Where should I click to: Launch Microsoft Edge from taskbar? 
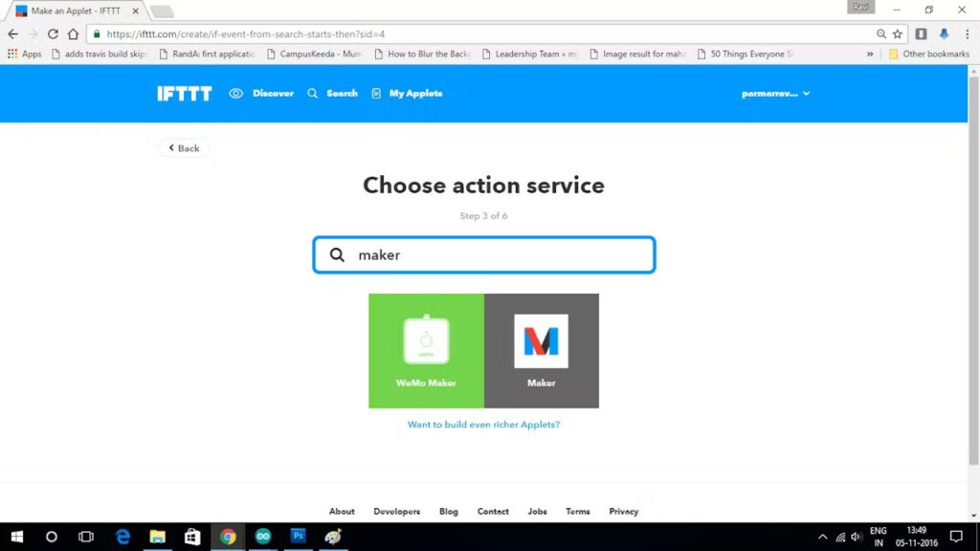(x=122, y=537)
